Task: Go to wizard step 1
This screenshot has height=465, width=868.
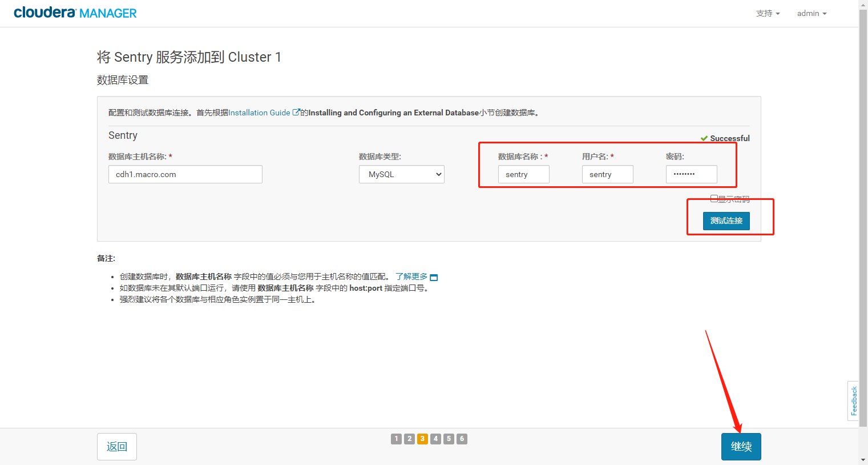Action: (396, 439)
